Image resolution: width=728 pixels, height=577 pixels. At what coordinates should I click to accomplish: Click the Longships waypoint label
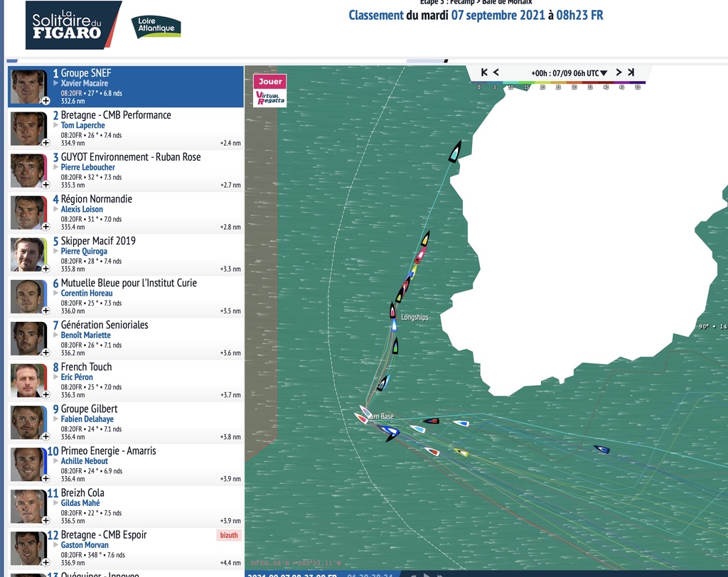pos(414,318)
